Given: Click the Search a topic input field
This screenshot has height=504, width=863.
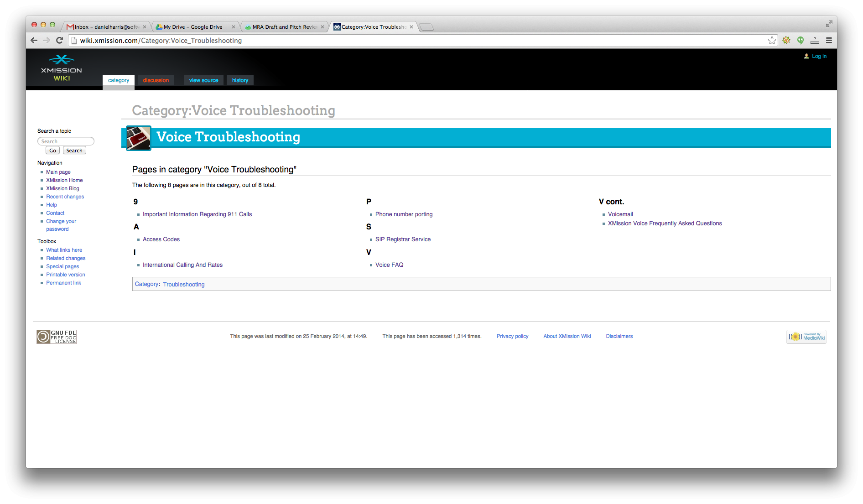Looking at the screenshot, I should tap(66, 141).
